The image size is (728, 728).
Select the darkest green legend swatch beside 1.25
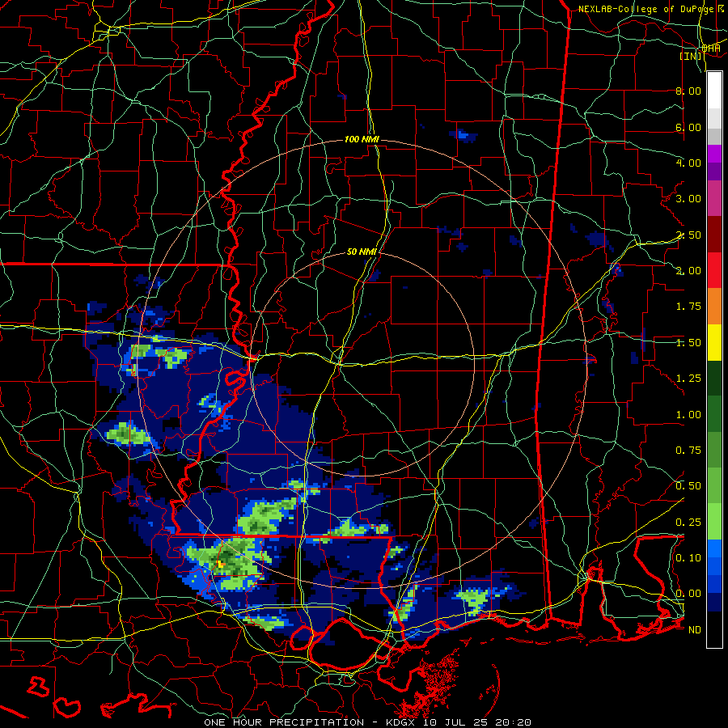coord(714,378)
